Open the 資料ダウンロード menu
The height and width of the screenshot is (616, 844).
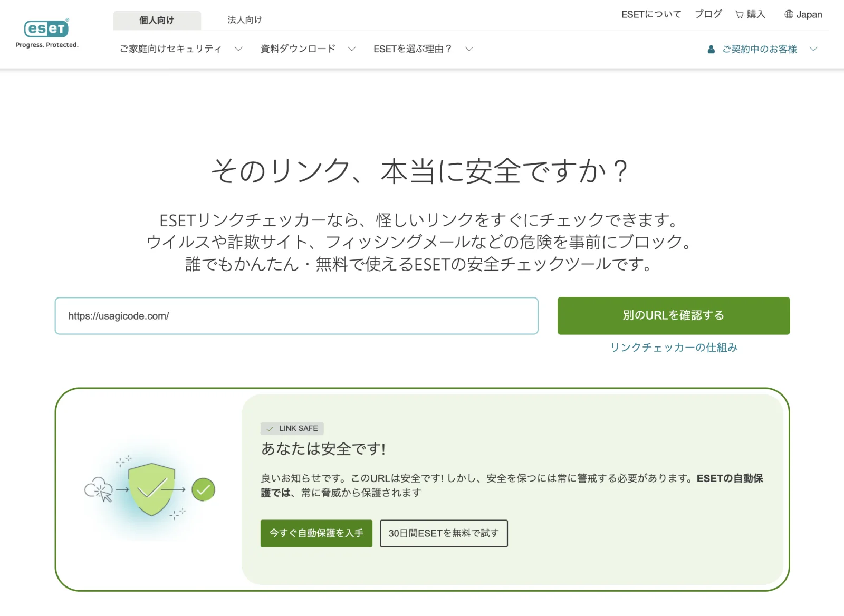click(298, 49)
